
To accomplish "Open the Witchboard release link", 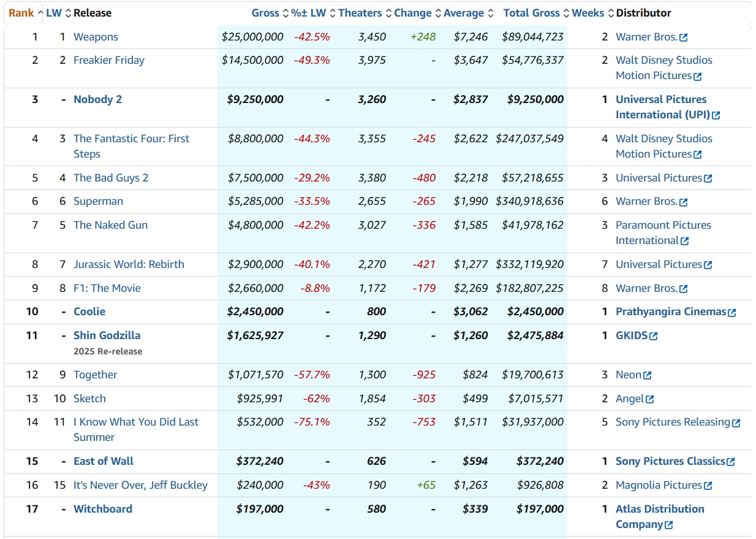I will pyautogui.click(x=103, y=509).
